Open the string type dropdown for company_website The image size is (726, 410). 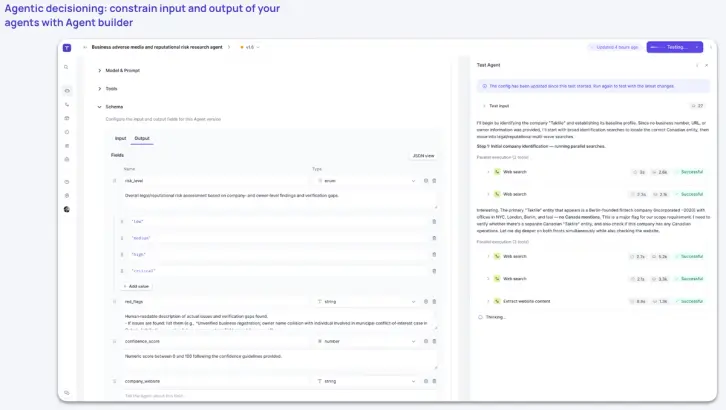(366, 381)
